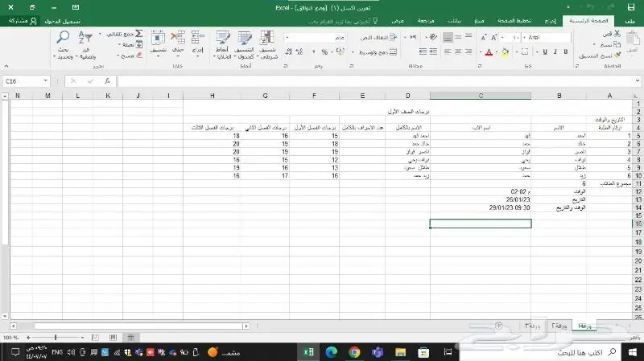Toggle Italic formatting

pyautogui.click(x=555, y=51)
